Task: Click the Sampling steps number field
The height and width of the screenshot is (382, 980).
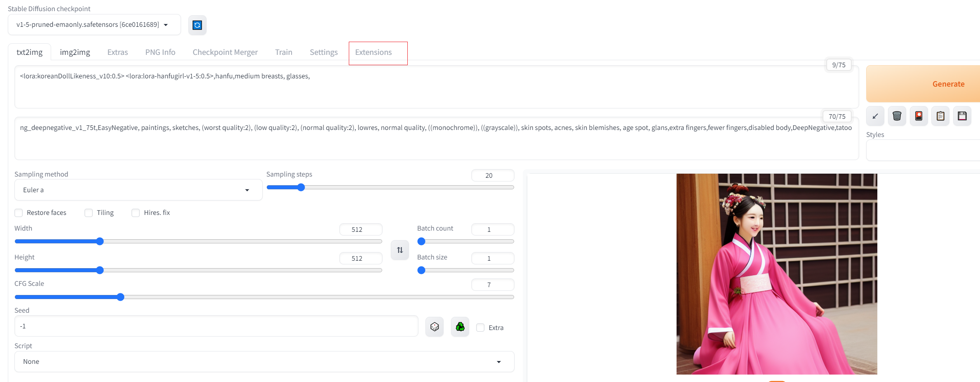Action: (493, 175)
